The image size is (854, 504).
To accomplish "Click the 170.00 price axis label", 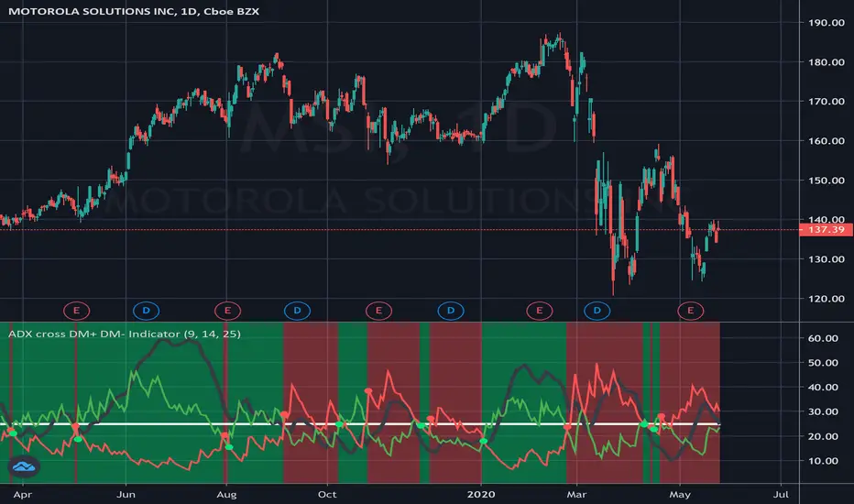I will point(827,102).
